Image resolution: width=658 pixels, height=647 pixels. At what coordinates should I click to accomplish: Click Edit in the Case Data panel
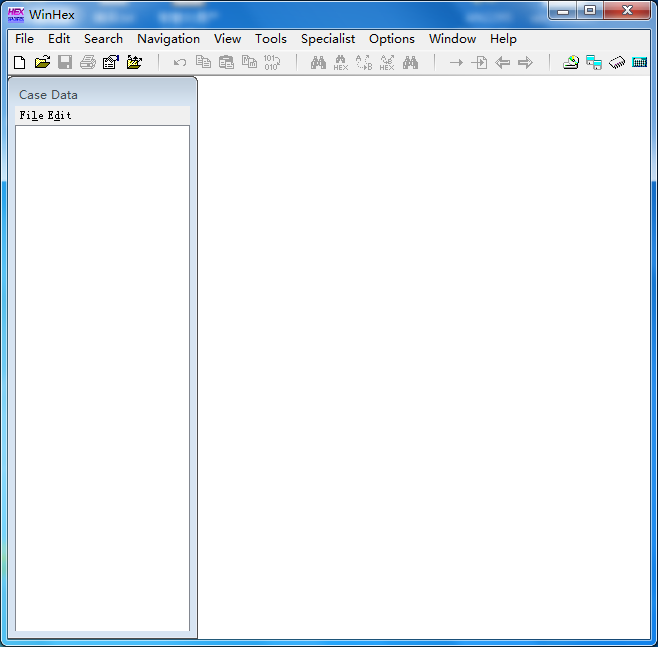click(x=60, y=116)
